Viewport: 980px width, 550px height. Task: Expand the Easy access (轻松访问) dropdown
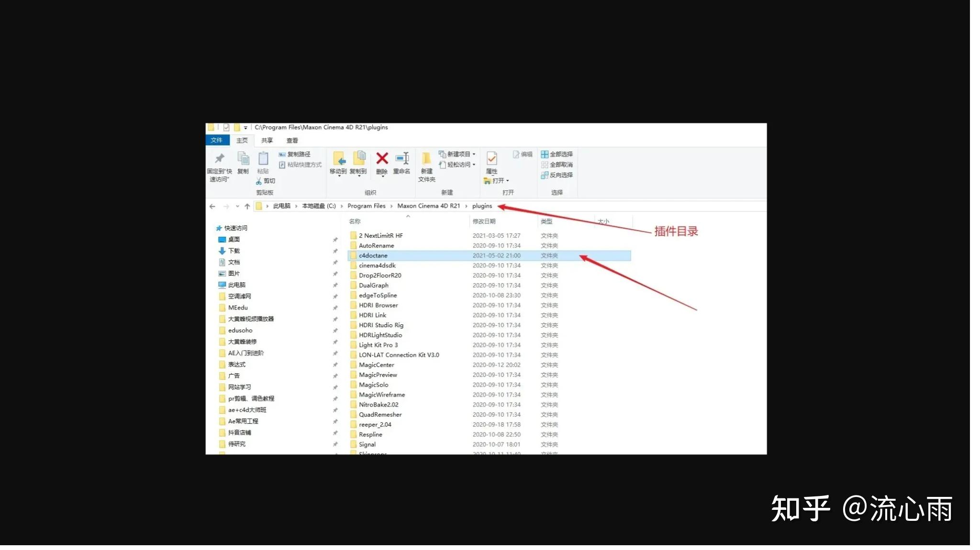tap(474, 165)
